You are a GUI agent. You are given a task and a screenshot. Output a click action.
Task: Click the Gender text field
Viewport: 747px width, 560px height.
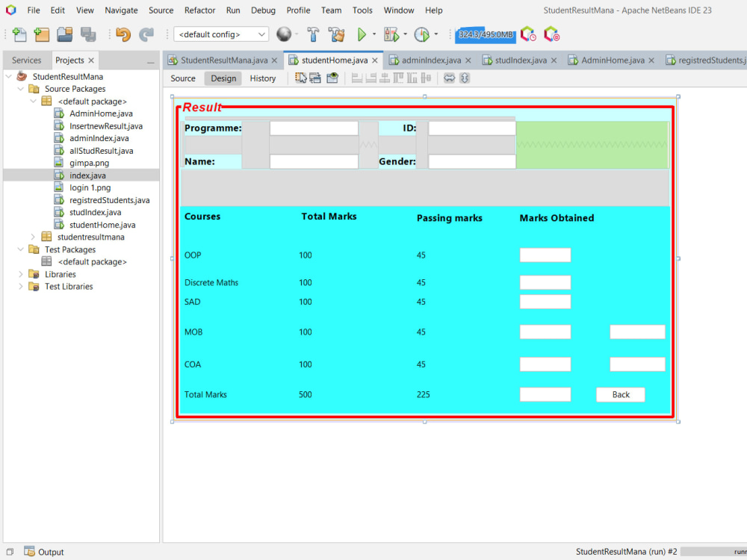[471, 161]
